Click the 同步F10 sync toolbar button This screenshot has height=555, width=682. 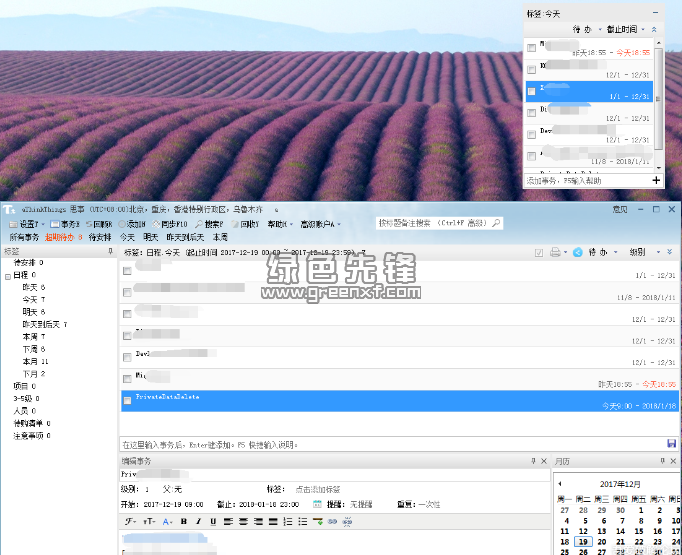[170, 224]
